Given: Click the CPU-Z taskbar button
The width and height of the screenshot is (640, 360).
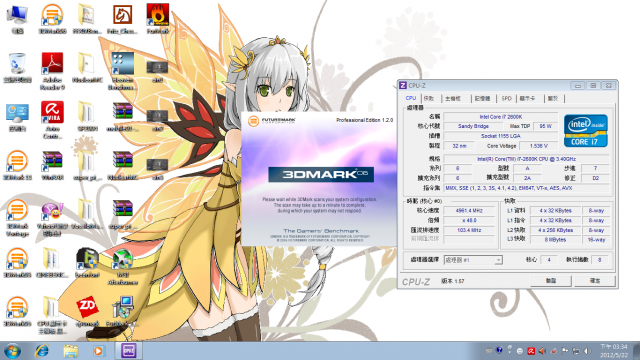Looking at the screenshot, I should (129, 351).
